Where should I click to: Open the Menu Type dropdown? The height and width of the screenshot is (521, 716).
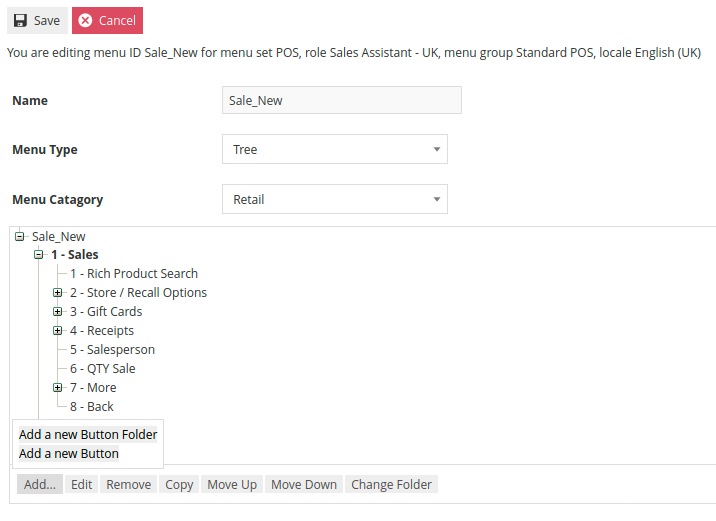tap(335, 149)
